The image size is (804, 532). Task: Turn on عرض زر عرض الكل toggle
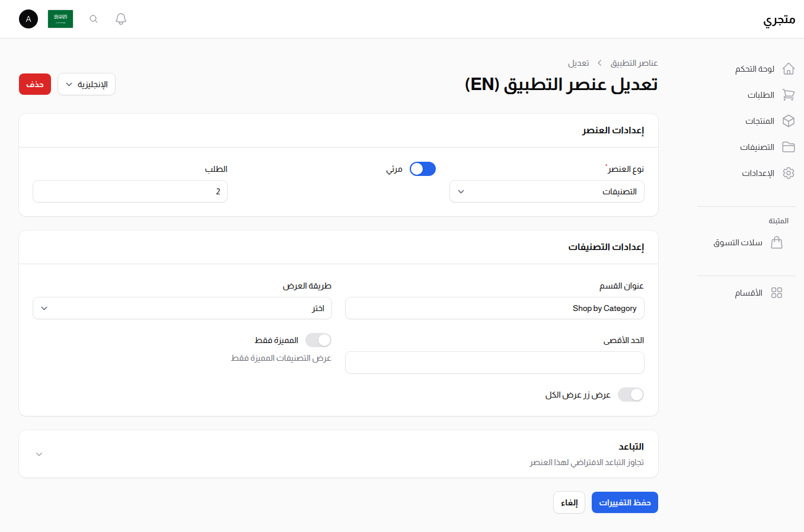coord(631,394)
